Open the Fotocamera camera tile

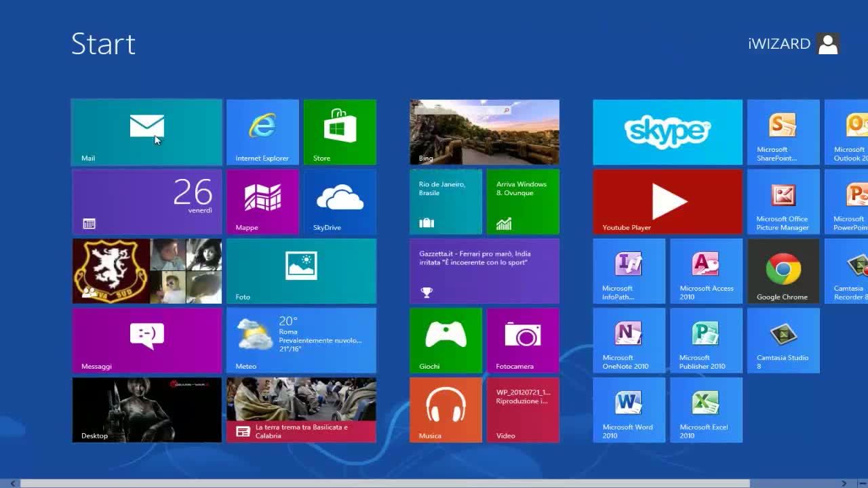523,340
